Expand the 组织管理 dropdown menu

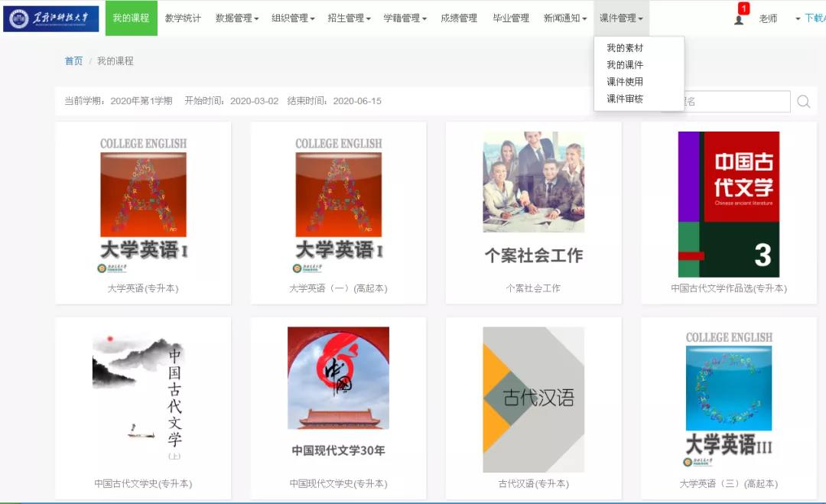tap(293, 18)
